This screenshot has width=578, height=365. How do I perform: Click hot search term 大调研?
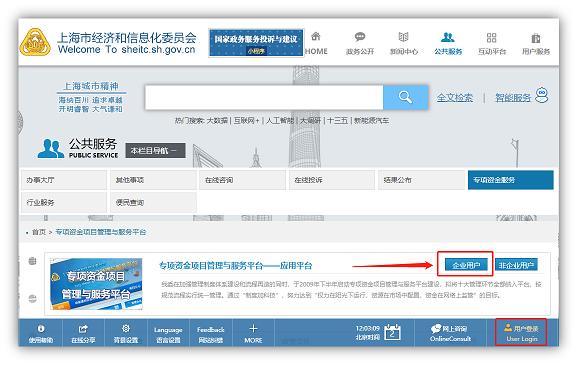[x=310, y=121]
